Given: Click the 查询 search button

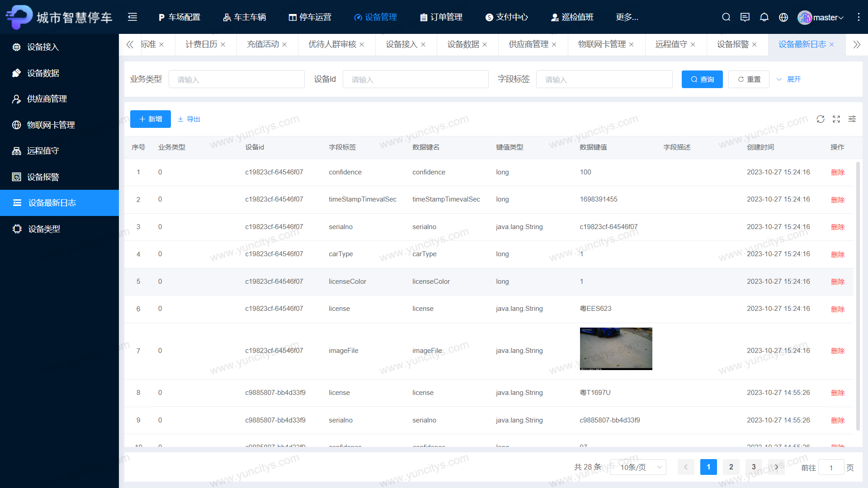Looking at the screenshot, I should click(702, 80).
